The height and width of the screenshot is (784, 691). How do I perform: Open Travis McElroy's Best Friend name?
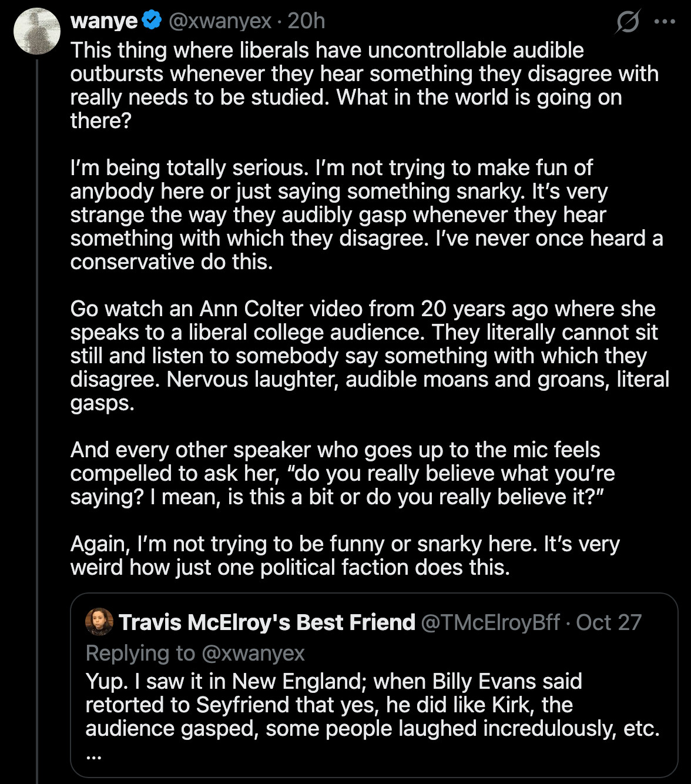click(x=267, y=622)
